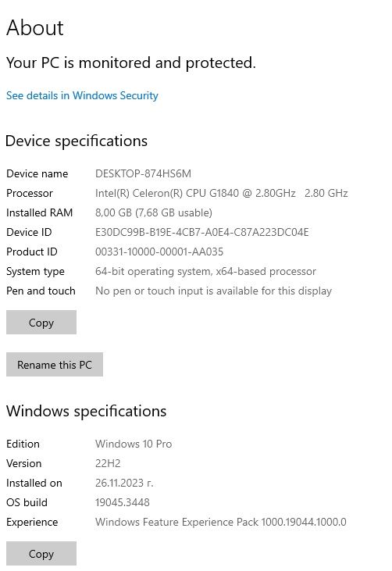
Task: Click the Device specifications heading
Action: (77, 141)
